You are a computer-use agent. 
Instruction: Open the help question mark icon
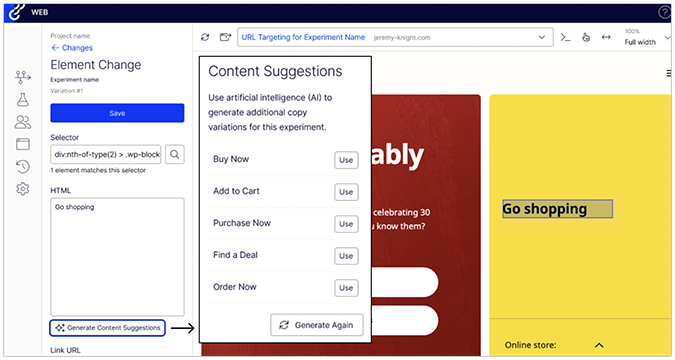(664, 12)
